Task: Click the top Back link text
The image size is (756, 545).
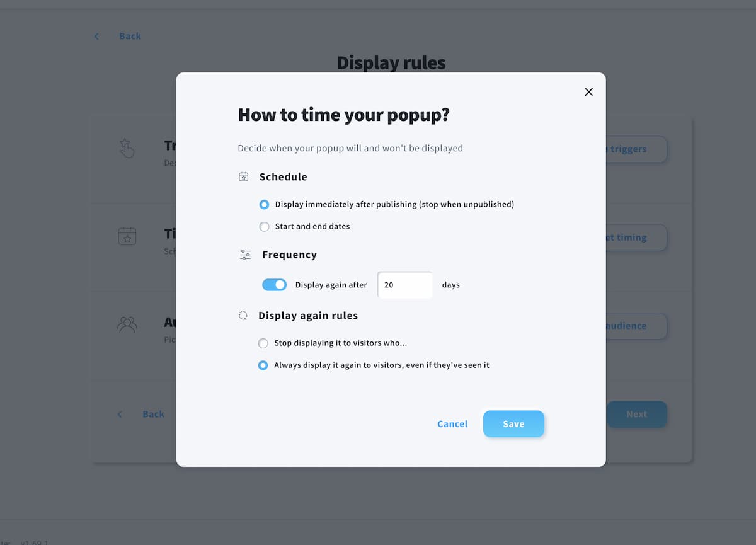Action: point(130,37)
